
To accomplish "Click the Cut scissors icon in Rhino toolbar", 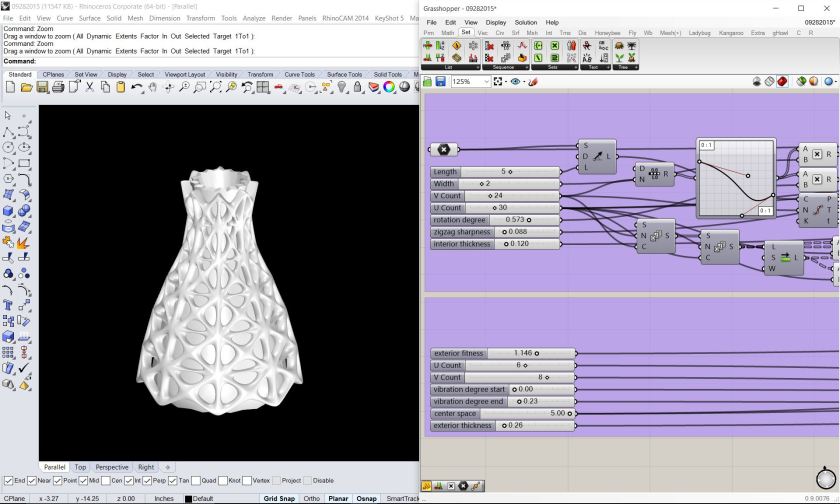I will [x=89, y=88].
